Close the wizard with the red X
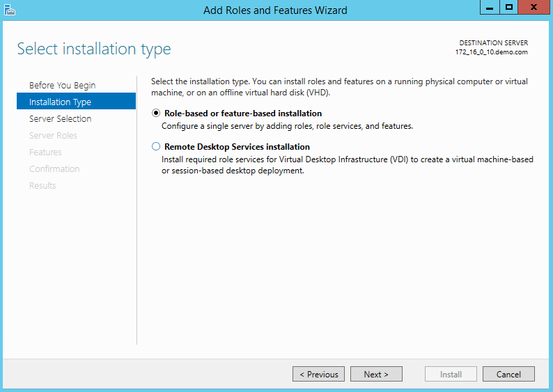 coord(534,7)
